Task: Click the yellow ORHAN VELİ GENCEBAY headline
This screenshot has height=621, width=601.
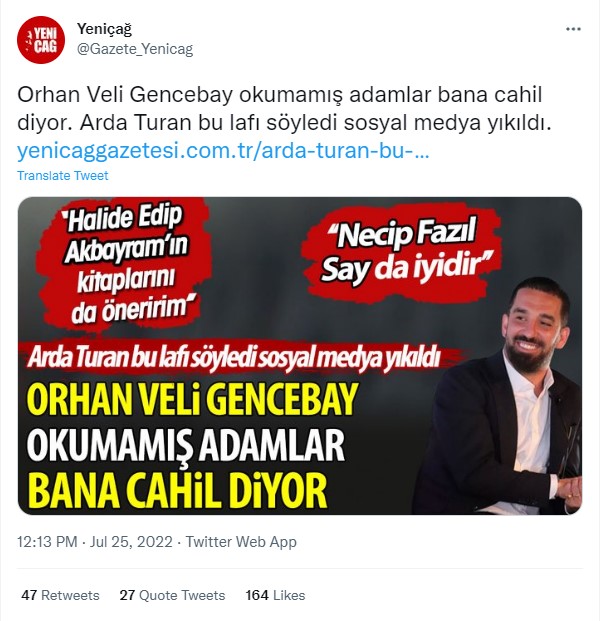Action: pyautogui.click(x=193, y=399)
